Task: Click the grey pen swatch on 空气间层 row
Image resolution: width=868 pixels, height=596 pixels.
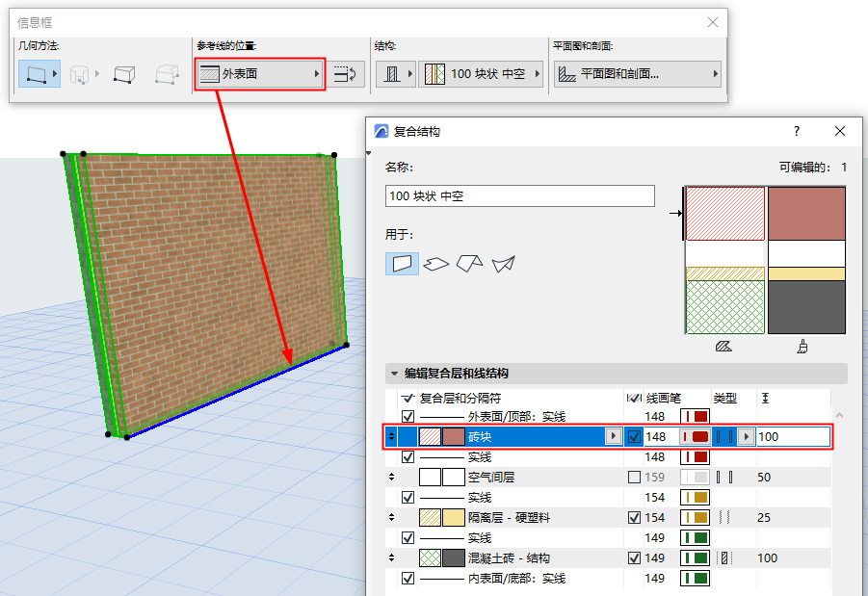Action: point(695,477)
